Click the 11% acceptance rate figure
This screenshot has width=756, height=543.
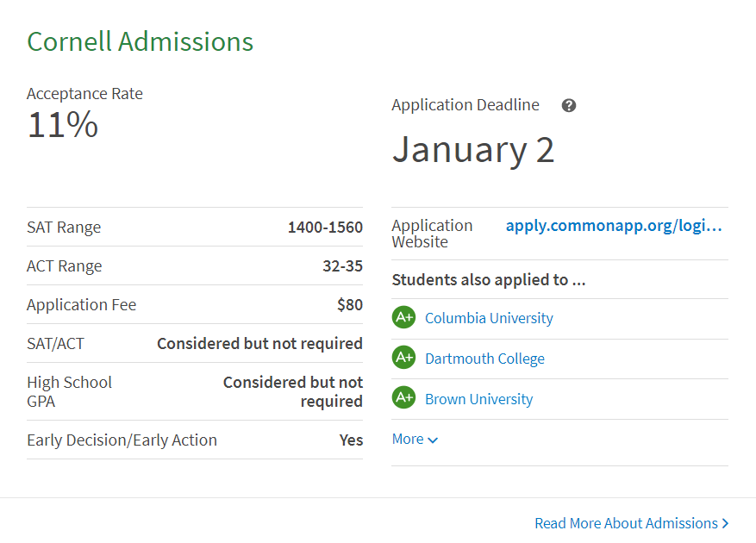point(62,125)
